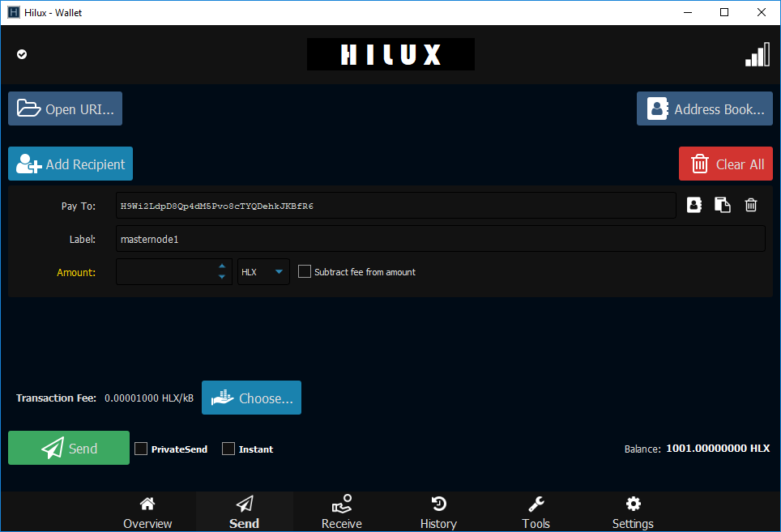Open the Tools tab

536,512
